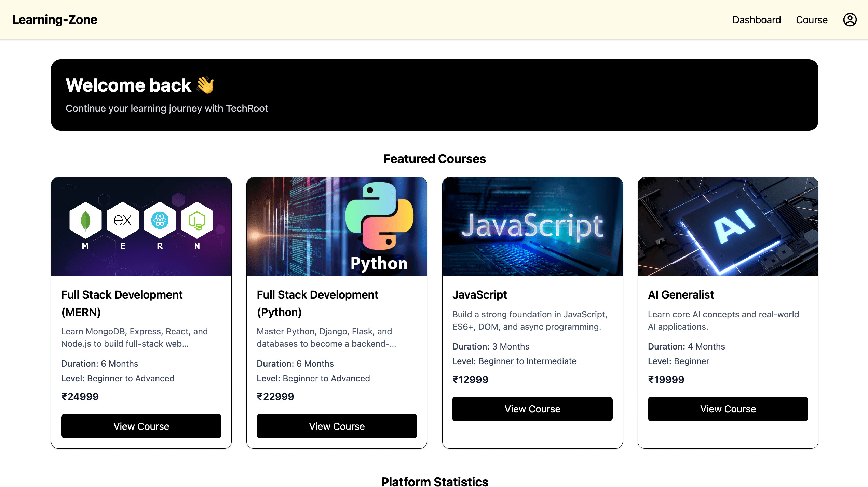Go to Dashboard in the navbar
The image size is (868, 487).
tap(757, 20)
